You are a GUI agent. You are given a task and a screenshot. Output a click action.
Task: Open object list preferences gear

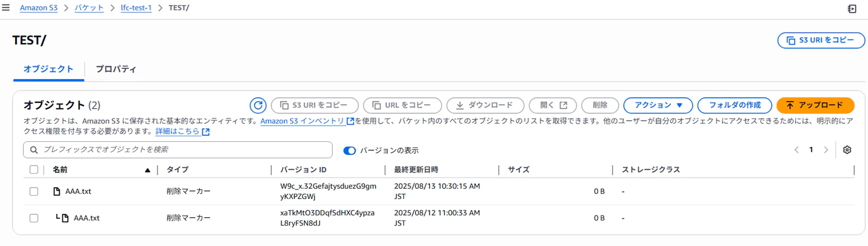tap(847, 150)
